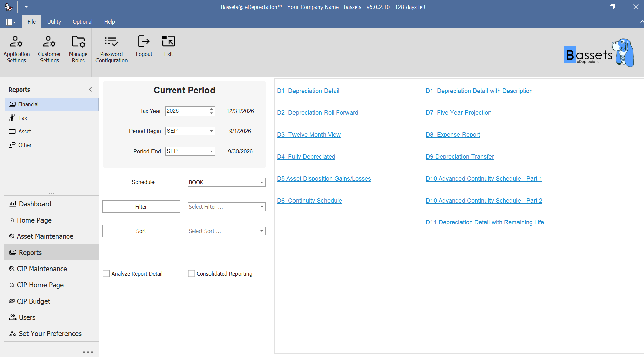
Task: Open the D6 Continuity Schedule report
Action: (x=309, y=201)
